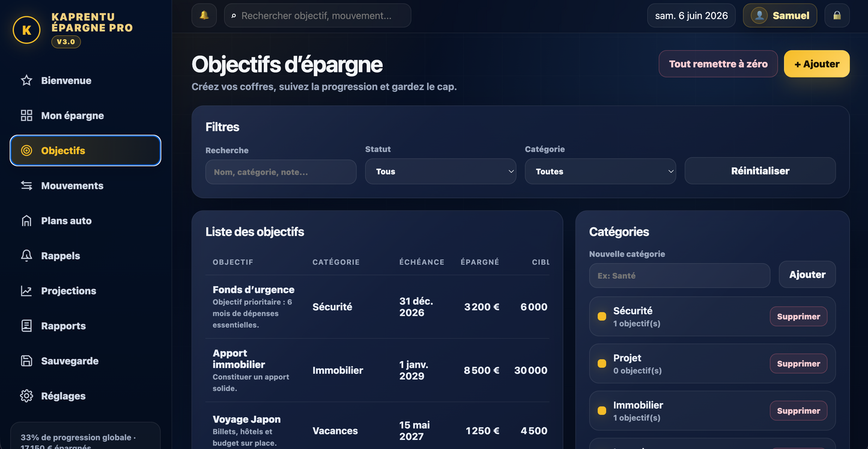Click the Nouvelle catégorie input field

[x=680, y=275]
